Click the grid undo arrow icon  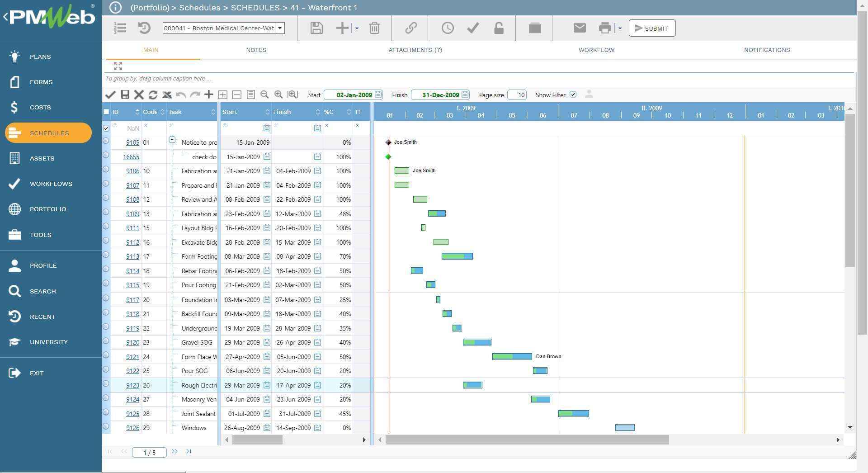[181, 95]
